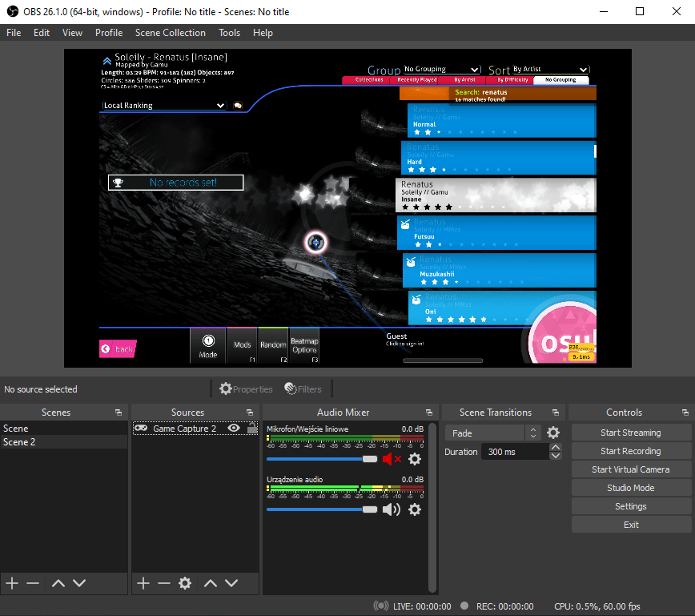Image resolution: width=695 pixels, height=616 pixels.
Task: Open the Fade transition dropdown
Action: [493, 433]
